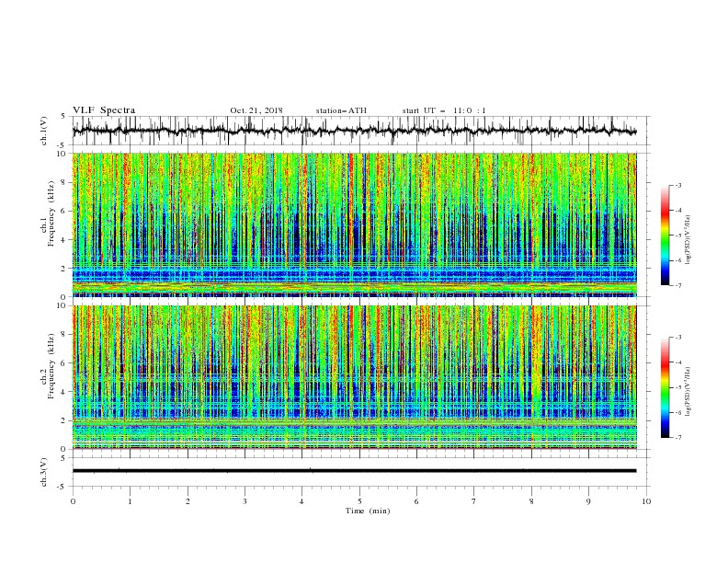Image resolution: width=728 pixels, height=563 pixels.
Task: Click the time axis tick label '5'
Action: click(x=359, y=501)
